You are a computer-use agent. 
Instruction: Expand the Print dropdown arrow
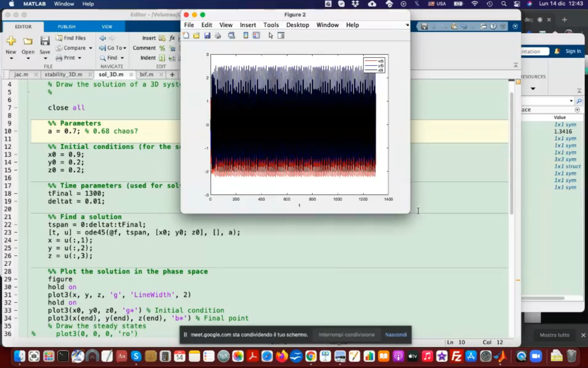(80, 58)
